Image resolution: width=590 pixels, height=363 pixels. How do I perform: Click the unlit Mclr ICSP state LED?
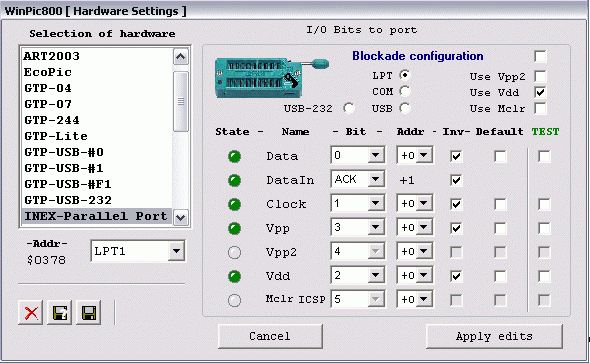234,300
